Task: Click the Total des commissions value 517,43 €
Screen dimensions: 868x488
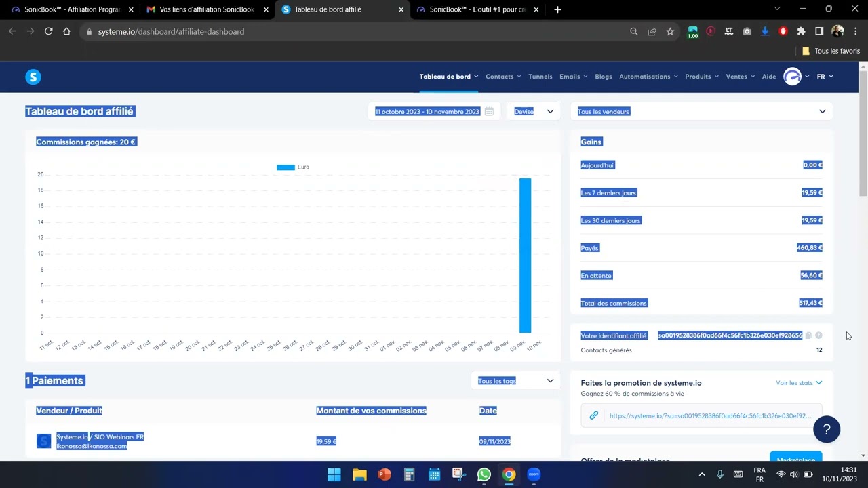Action: point(810,303)
